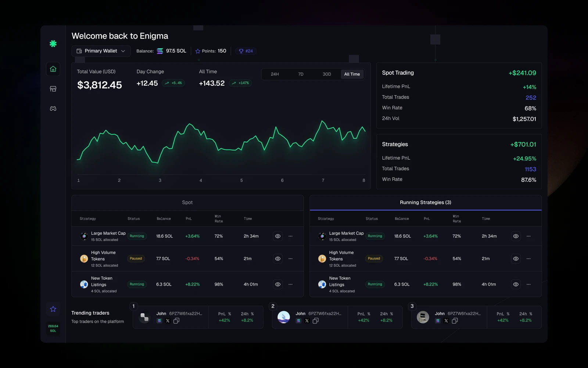This screenshot has width=588, height=368.
Task: Select the 7D time range tab
Action: pos(301,74)
